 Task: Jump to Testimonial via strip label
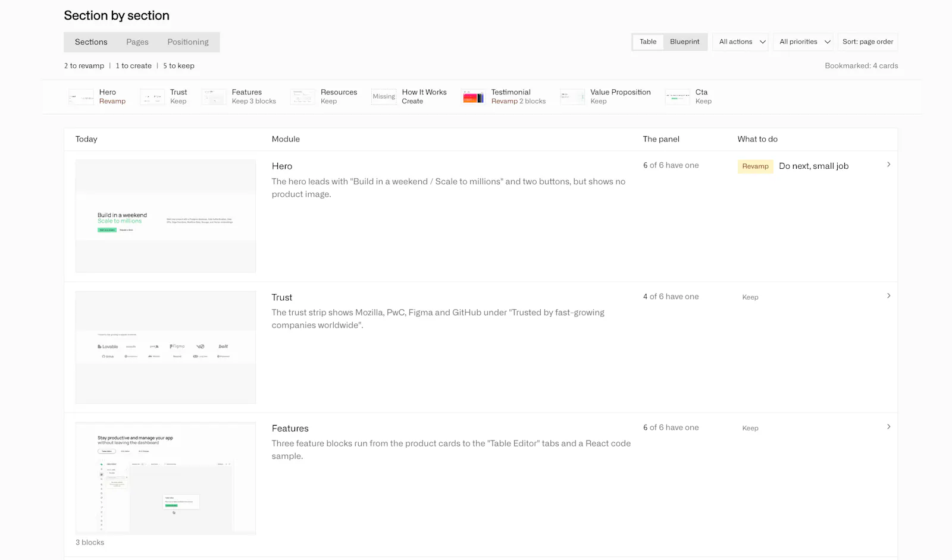click(511, 92)
